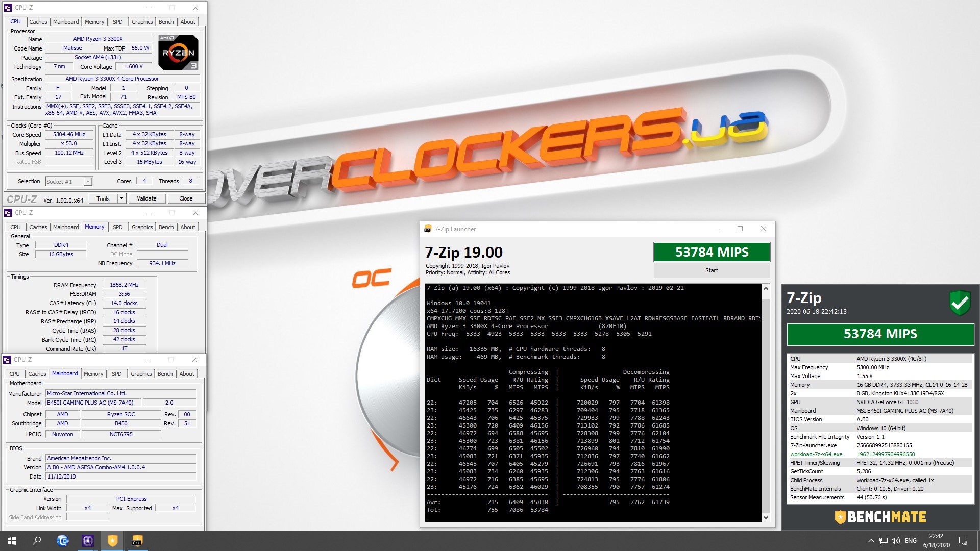This screenshot has height=551, width=980.
Task: Open Graphics tab in Memory CPU-Z window
Action: coord(142,227)
